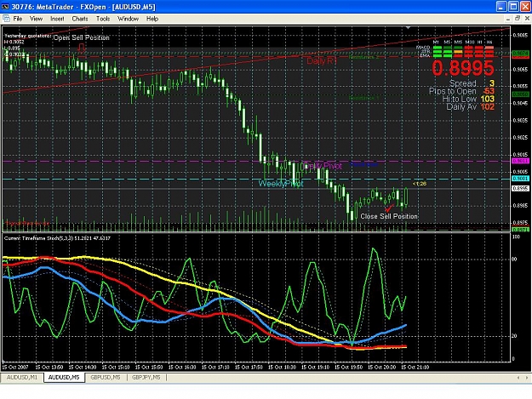Maximize the MetaTrader main window
Screen dimensions: 532x399
[513, 7]
